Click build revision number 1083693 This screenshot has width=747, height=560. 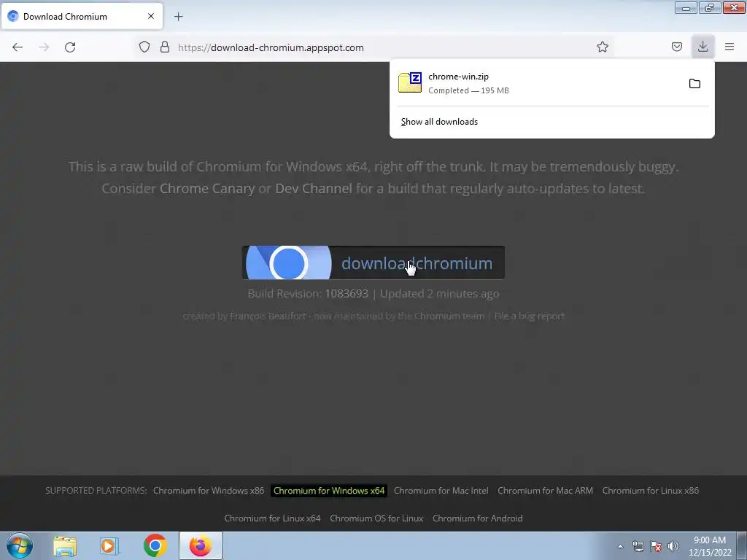(347, 293)
